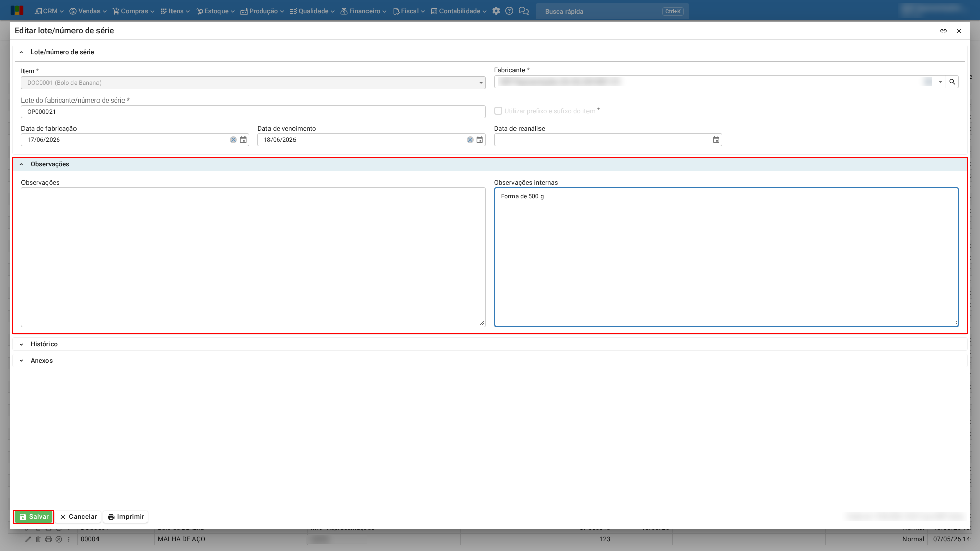
Task: Clear the Data de vencimento value
Action: point(470,140)
